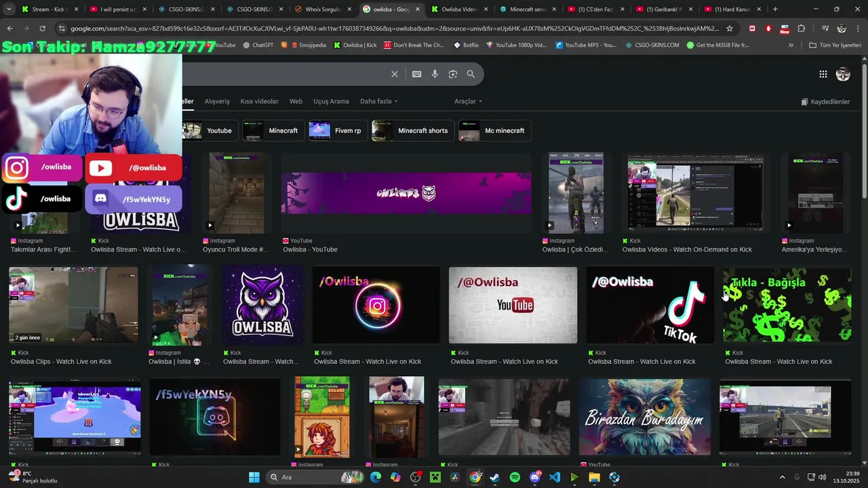
Task: Open Visual Studio Code from the taskbar
Action: 555,477
